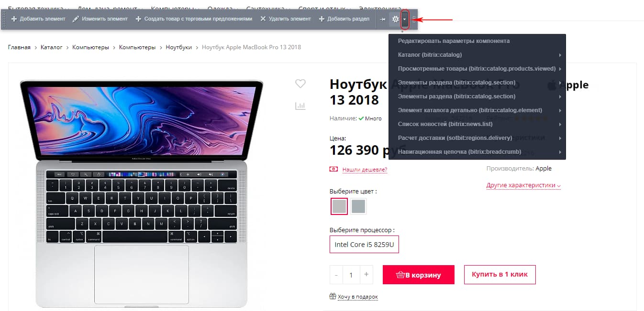
Task: Click plus icon of Добавить элемент
Action: pos(14,19)
